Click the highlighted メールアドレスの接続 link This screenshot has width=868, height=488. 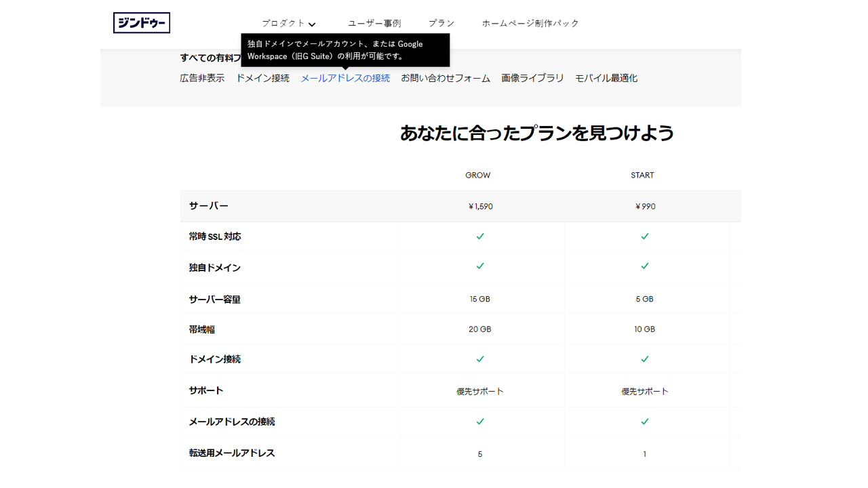(x=345, y=78)
